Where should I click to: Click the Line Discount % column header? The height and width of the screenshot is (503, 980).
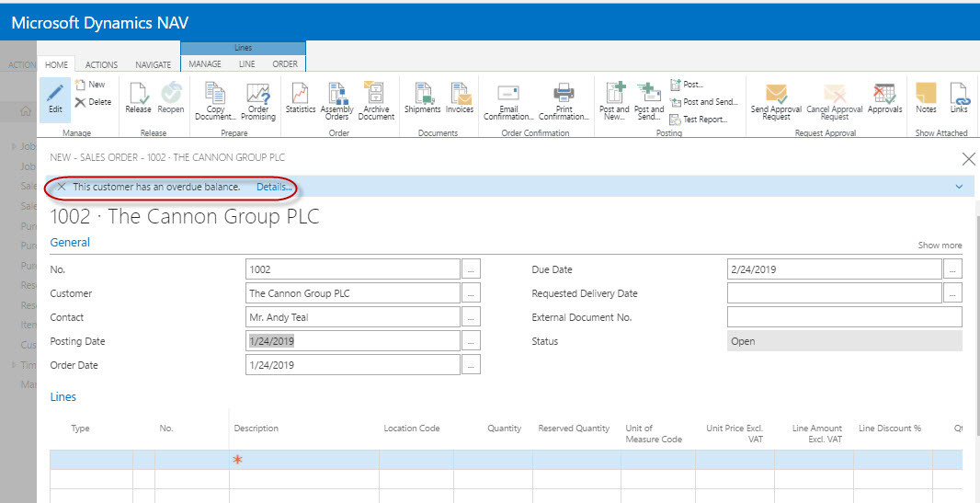tap(890, 429)
